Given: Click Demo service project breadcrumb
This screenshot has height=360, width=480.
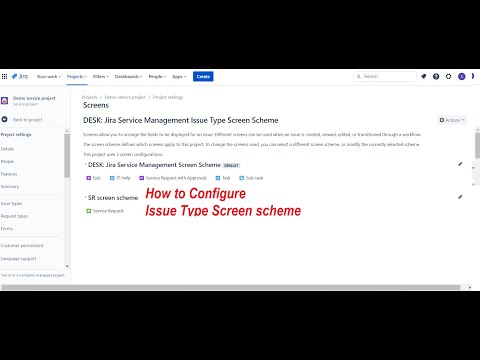Looking at the screenshot, I should (x=125, y=97).
